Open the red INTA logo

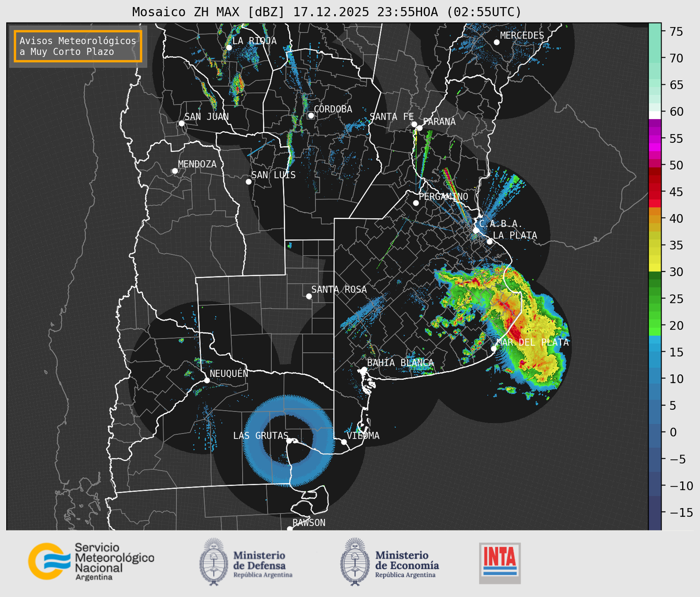click(500, 563)
